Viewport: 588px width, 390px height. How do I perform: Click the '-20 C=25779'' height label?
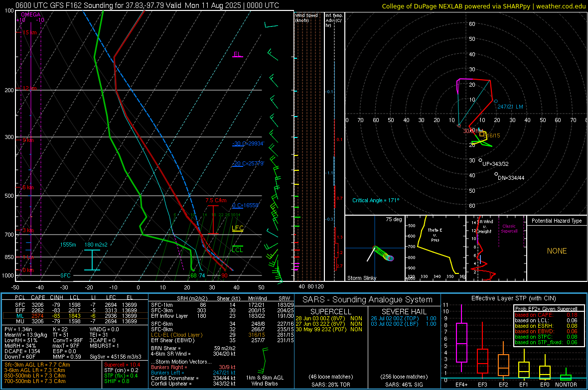click(248, 163)
